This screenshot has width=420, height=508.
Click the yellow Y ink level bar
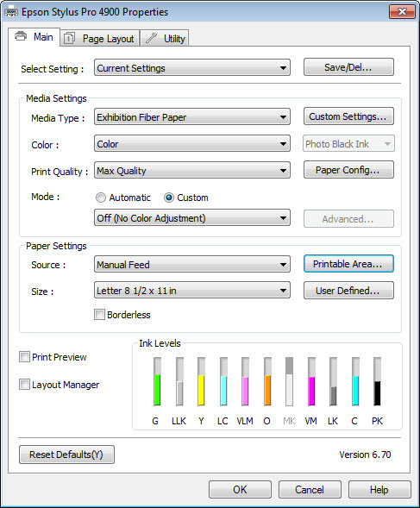(201, 381)
